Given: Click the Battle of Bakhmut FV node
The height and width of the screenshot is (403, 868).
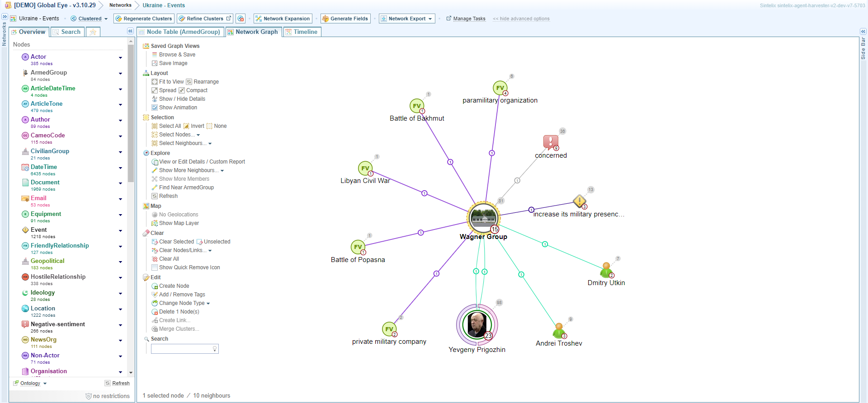Looking at the screenshot, I should click(x=417, y=106).
